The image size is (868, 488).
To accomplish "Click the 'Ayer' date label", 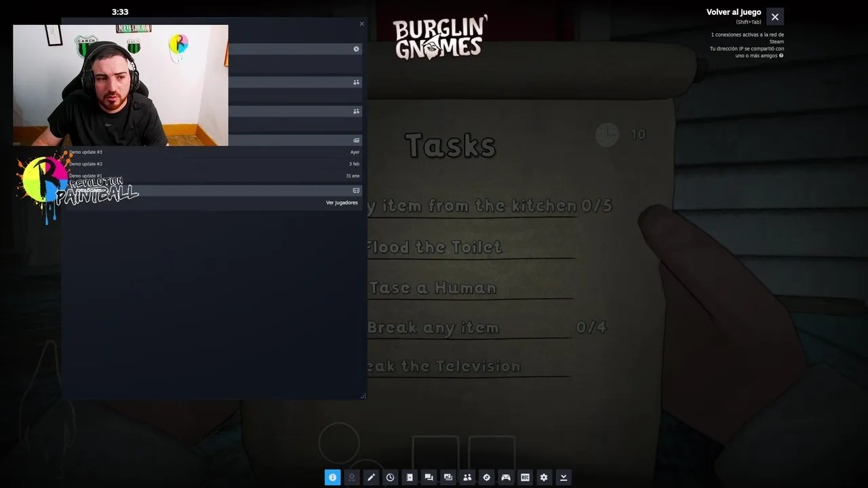I will point(355,152).
